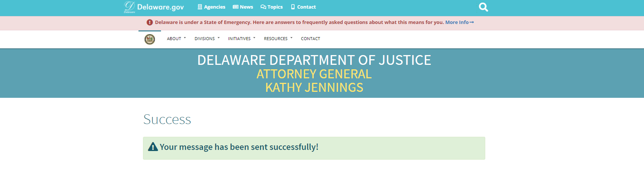Follow the More Info emergency link
The image size is (644, 196).
pos(459,22)
